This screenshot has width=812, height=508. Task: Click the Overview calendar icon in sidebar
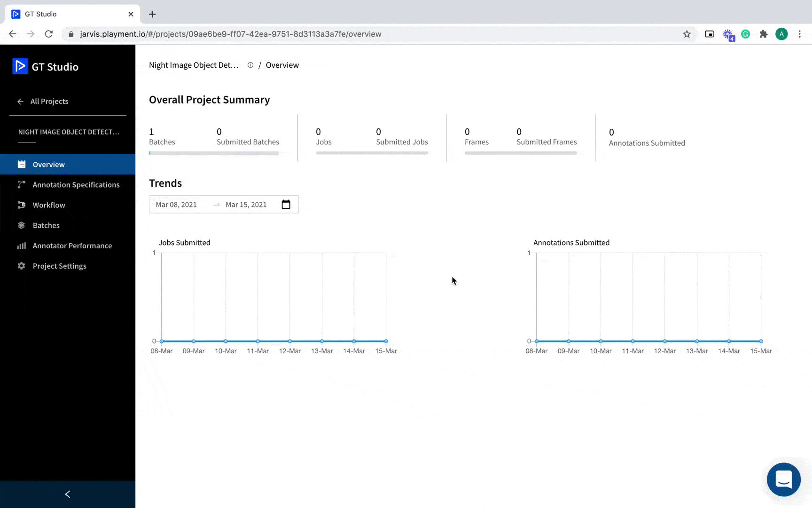pos(22,164)
